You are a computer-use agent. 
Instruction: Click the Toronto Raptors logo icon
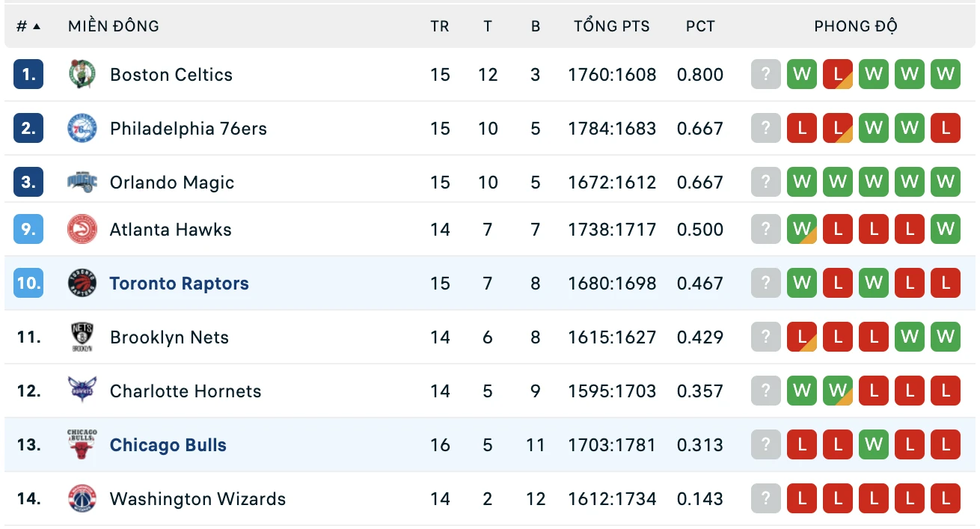click(82, 284)
